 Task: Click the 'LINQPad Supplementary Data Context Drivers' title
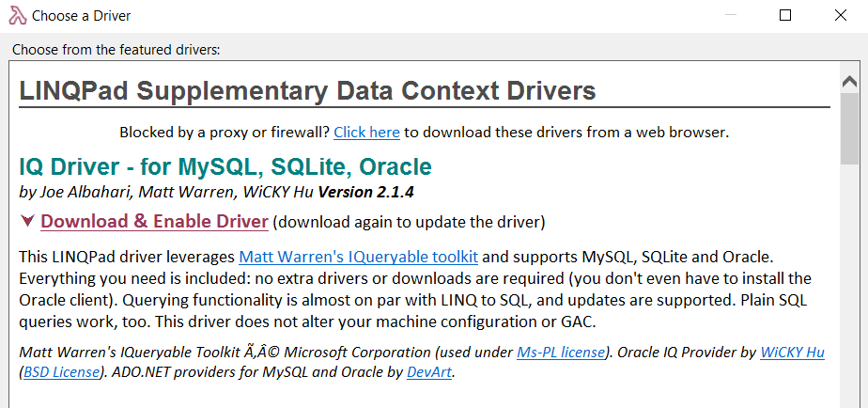(x=308, y=90)
